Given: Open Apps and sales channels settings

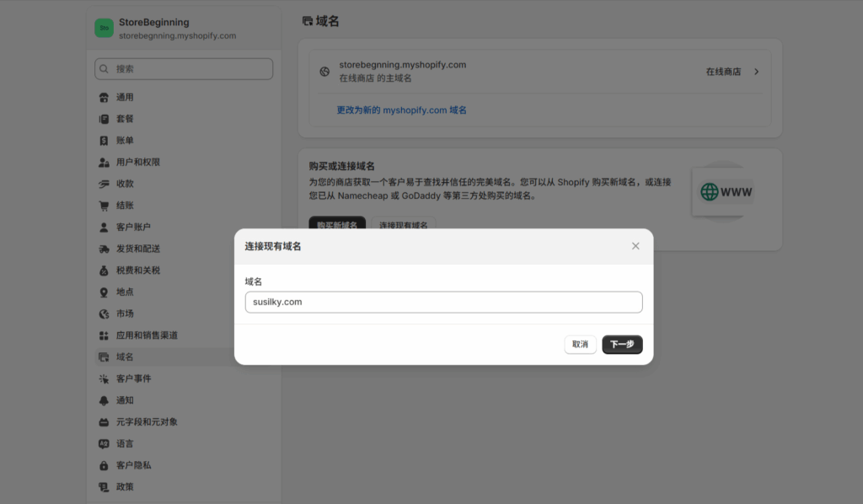Looking at the screenshot, I should [x=147, y=335].
